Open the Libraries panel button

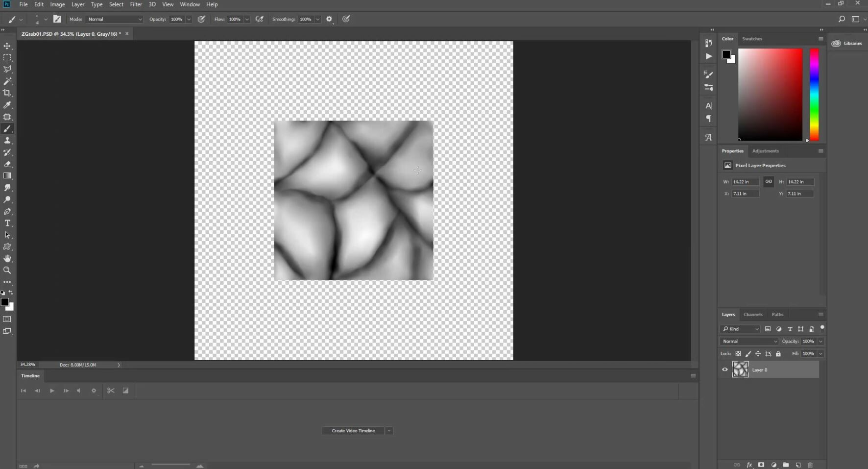point(847,43)
